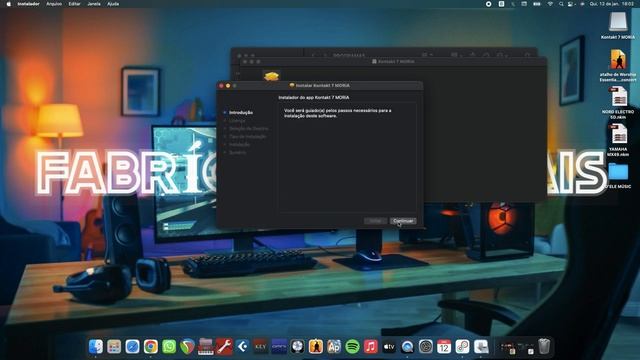Image resolution: width=640 pixels, height=360 pixels.
Task: Open the red wrench app in dock
Action: pos(224,347)
